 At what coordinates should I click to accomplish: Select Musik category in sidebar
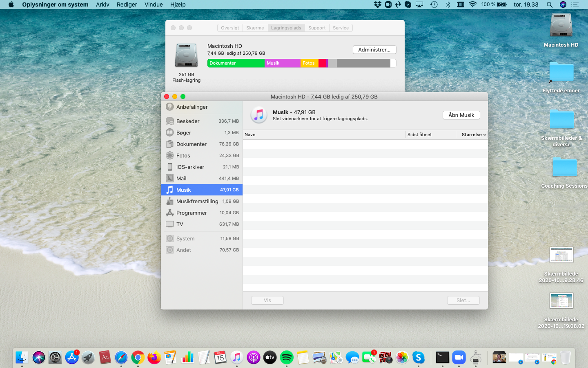202,190
